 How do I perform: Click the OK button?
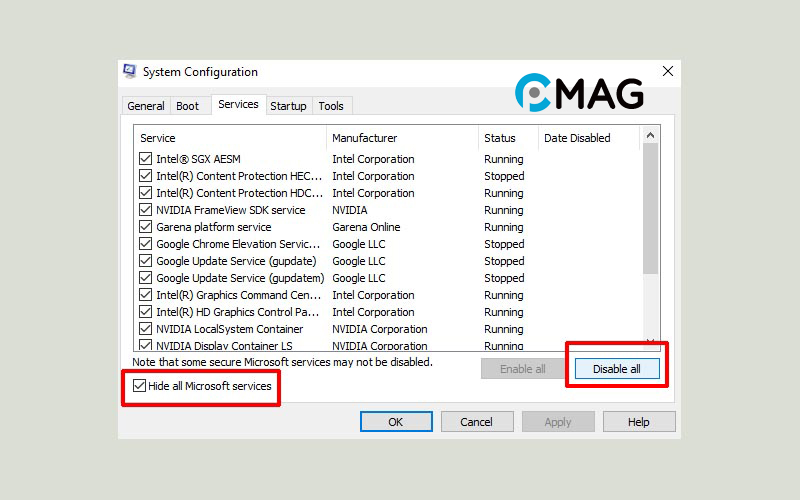[396, 422]
